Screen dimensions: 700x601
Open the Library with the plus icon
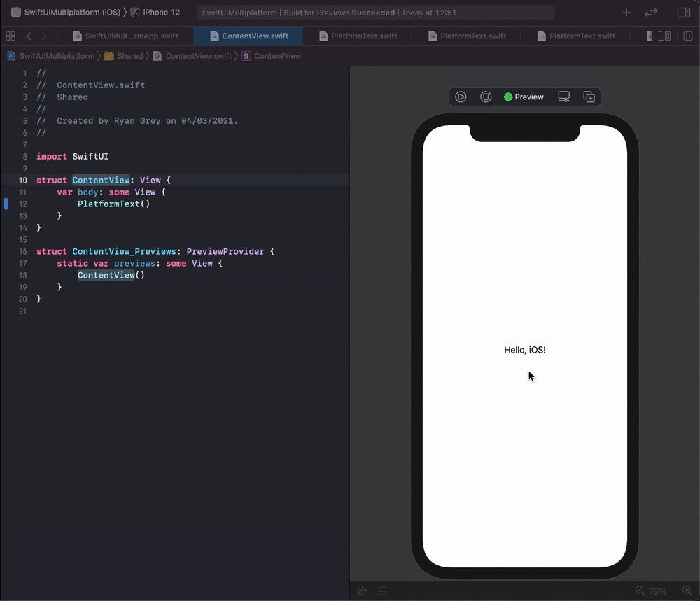(626, 12)
